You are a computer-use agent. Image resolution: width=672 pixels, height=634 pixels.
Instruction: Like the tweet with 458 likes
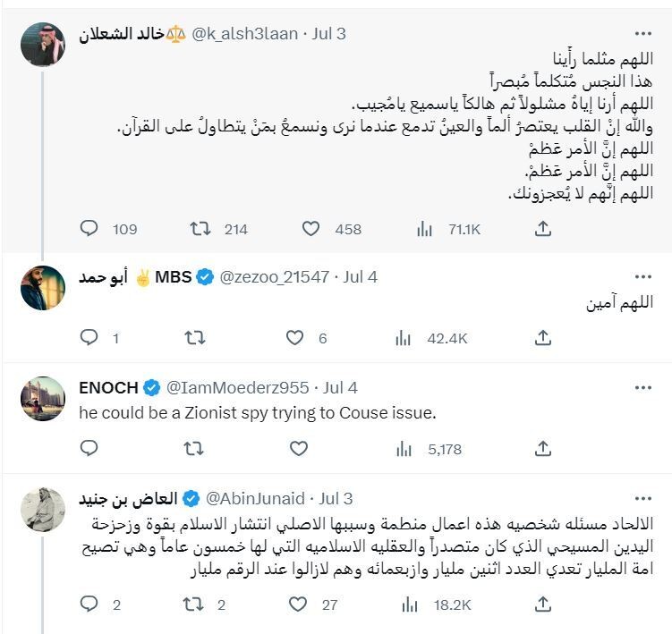pyautogui.click(x=310, y=229)
